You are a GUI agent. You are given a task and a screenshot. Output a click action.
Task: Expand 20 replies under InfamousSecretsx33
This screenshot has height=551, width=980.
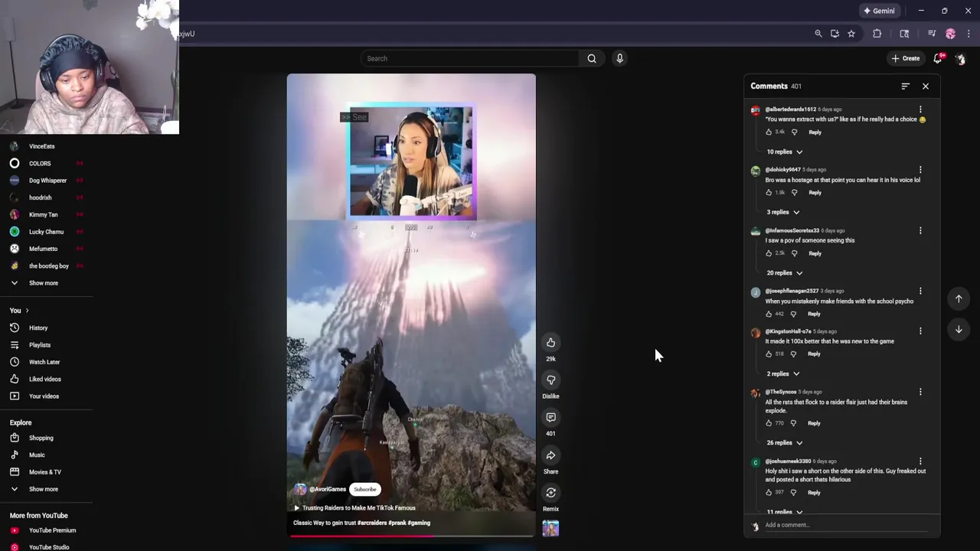coord(785,272)
